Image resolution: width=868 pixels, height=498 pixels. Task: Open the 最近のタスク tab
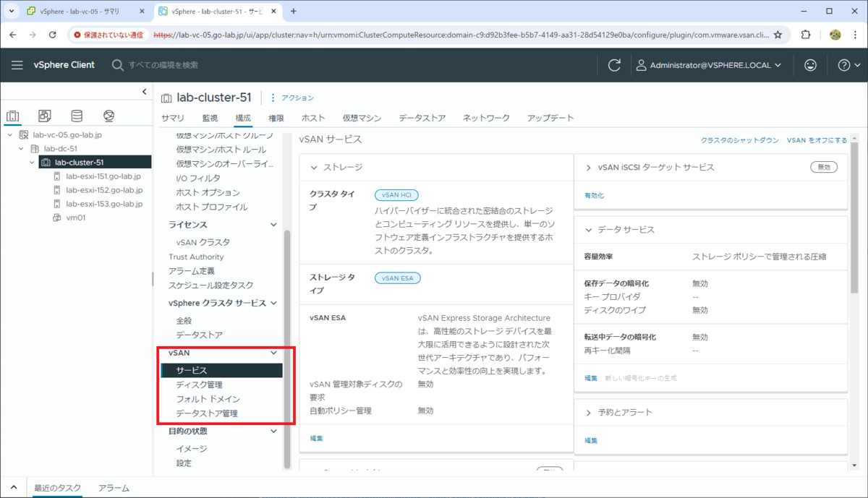pyautogui.click(x=57, y=488)
